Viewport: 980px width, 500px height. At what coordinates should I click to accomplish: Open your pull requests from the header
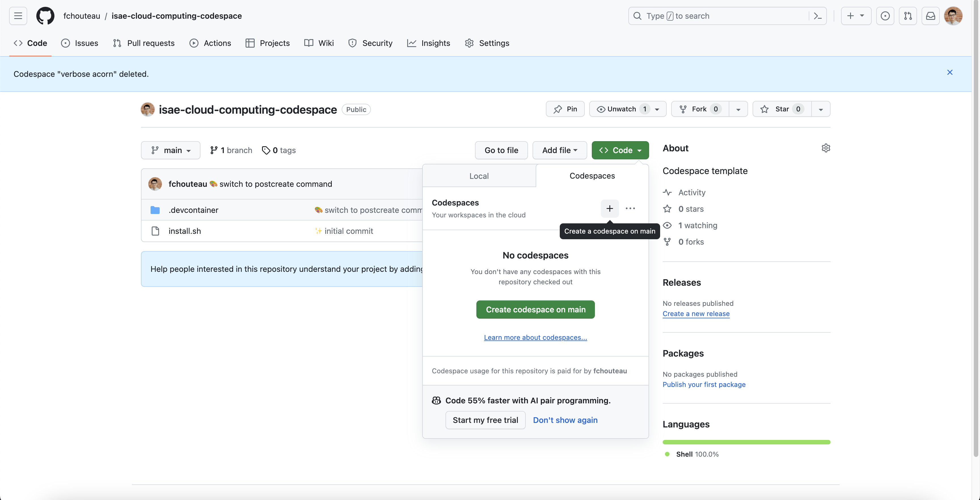[x=908, y=16]
